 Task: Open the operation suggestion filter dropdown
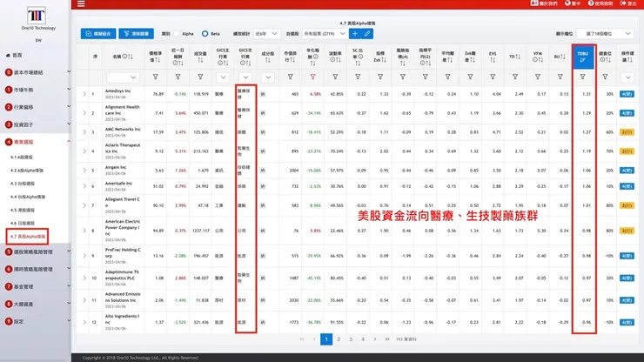627,77
